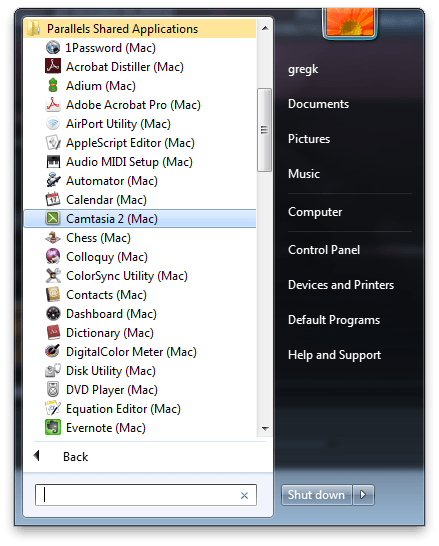Launch Automator via its robot icon
Image resolution: width=439 pixels, height=546 pixels.
(53, 180)
